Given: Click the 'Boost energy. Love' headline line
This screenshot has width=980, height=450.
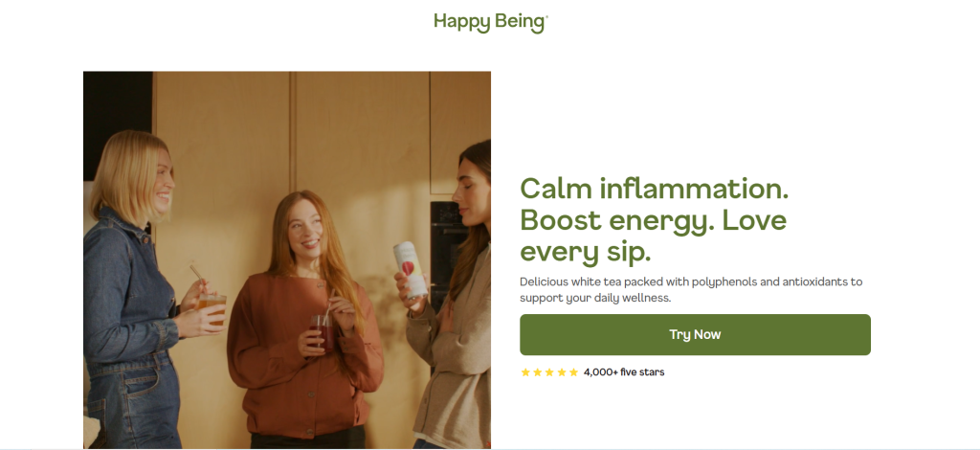Looking at the screenshot, I should (653, 220).
